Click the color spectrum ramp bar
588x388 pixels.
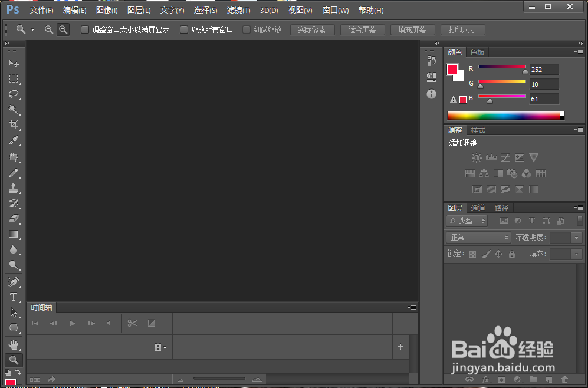tap(505, 116)
